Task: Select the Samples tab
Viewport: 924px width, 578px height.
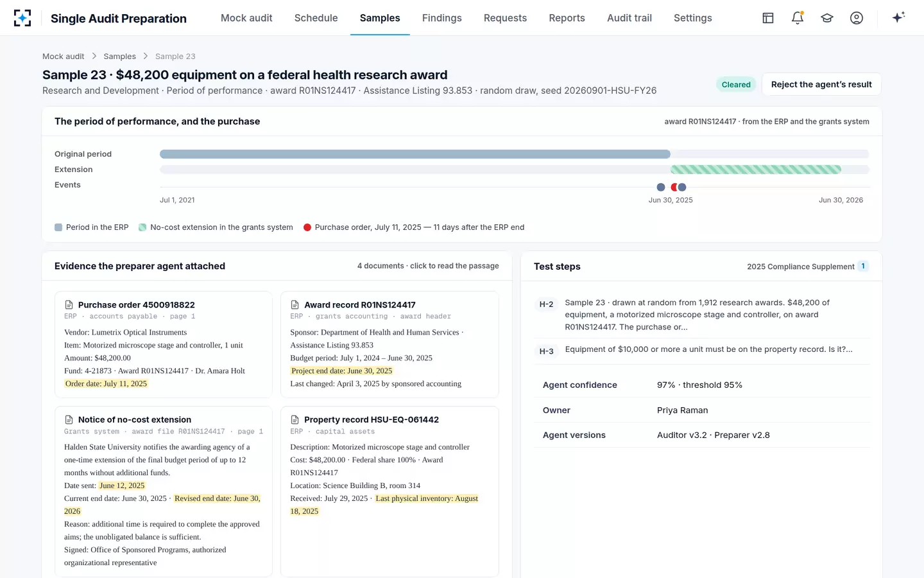Action: [380, 18]
